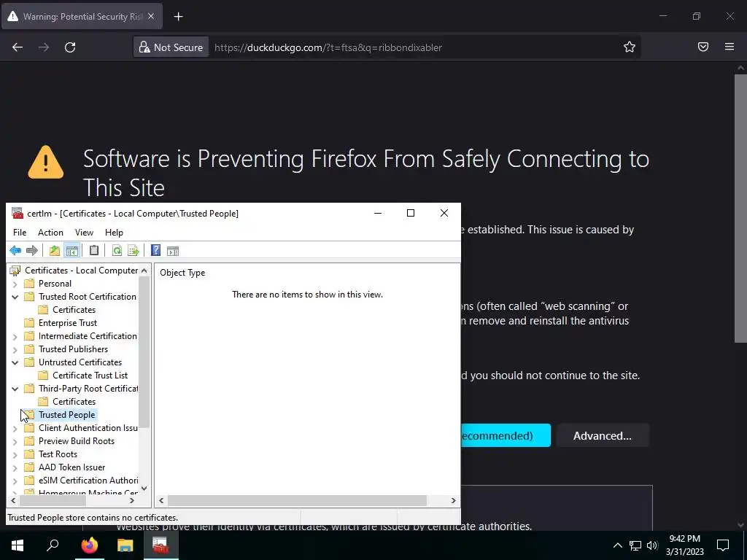Image resolution: width=747 pixels, height=560 pixels.
Task: Click the blue Help question mark icon
Action: [x=156, y=251]
